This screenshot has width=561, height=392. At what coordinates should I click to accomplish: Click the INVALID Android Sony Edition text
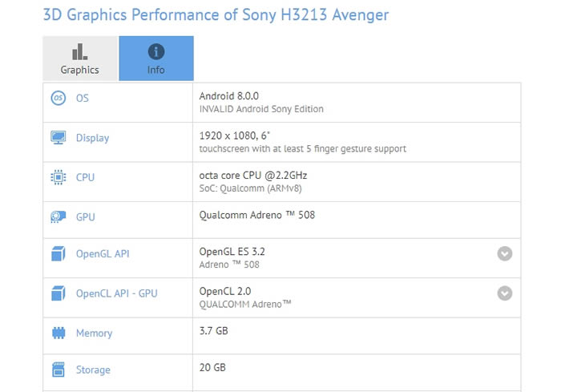[261, 109]
